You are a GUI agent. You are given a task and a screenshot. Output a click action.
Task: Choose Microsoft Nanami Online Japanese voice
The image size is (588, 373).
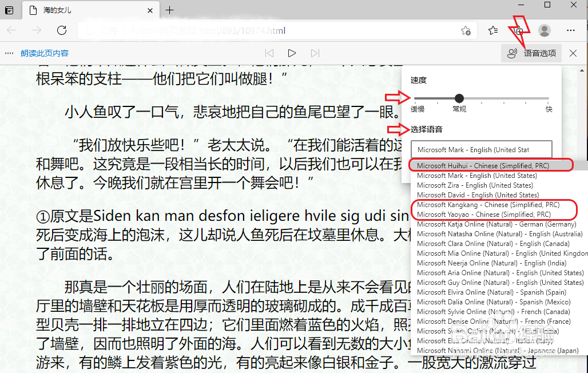coord(498,351)
